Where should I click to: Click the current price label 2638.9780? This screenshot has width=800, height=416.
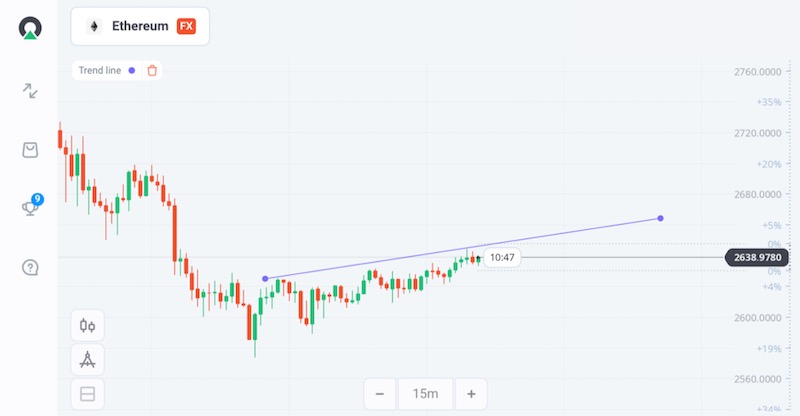click(758, 258)
